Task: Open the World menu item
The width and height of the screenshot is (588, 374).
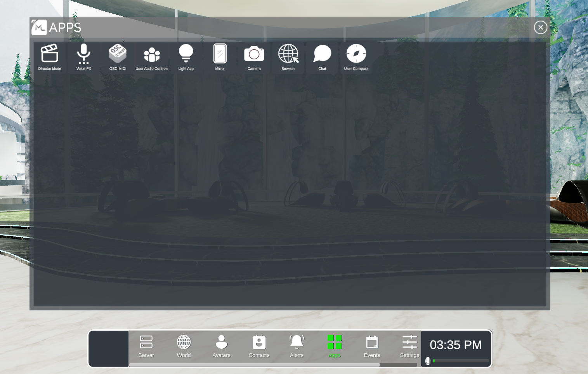Action: [x=184, y=346]
